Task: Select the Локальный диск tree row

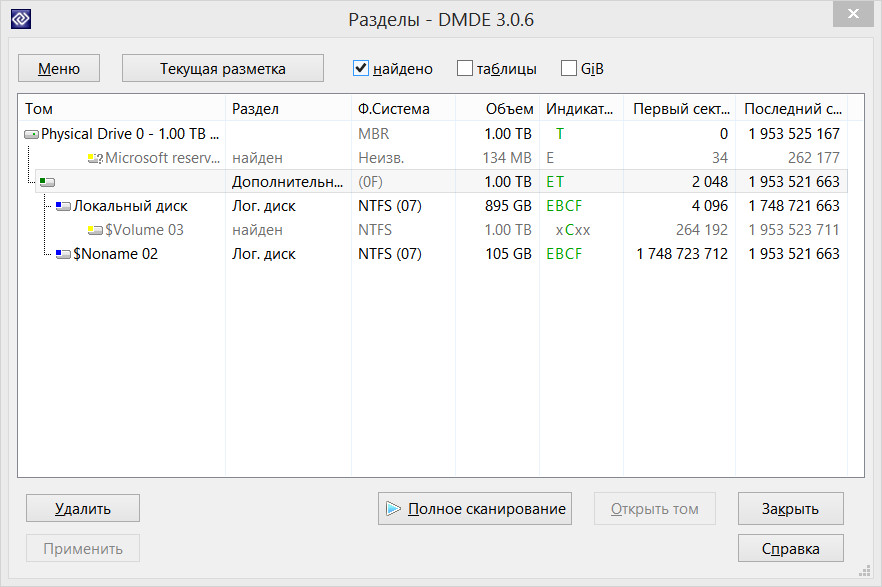Action: coord(130,206)
